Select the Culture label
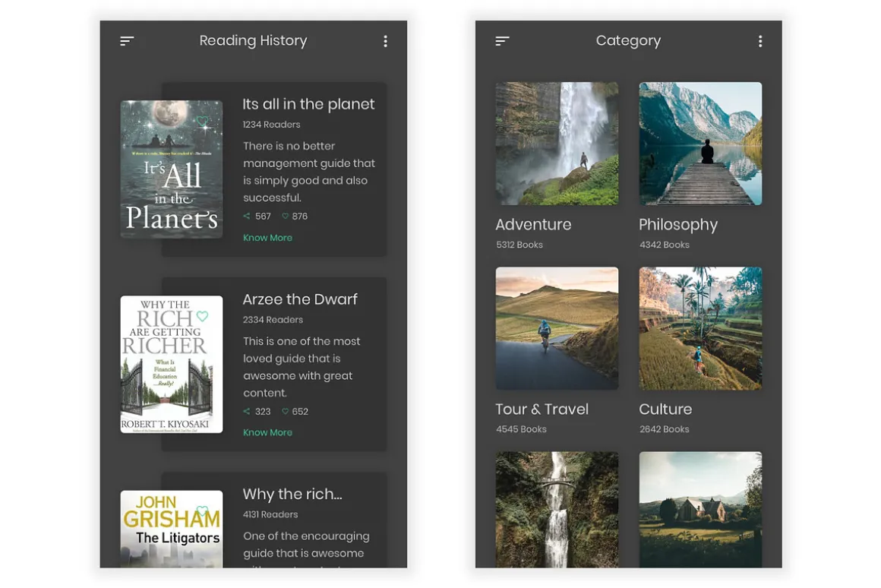Image resolution: width=881 pixels, height=588 pixels. click(665, 409)
